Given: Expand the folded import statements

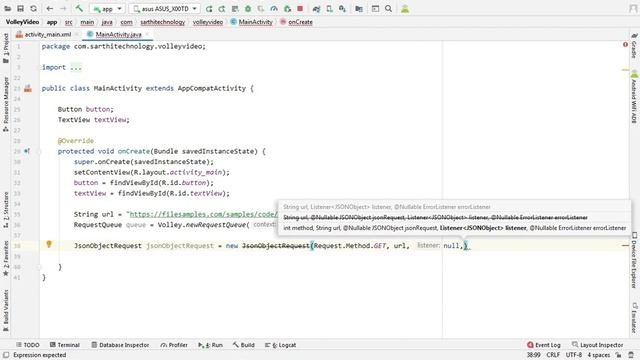Looking at the screenshot, I should click(x=76, y=67).
